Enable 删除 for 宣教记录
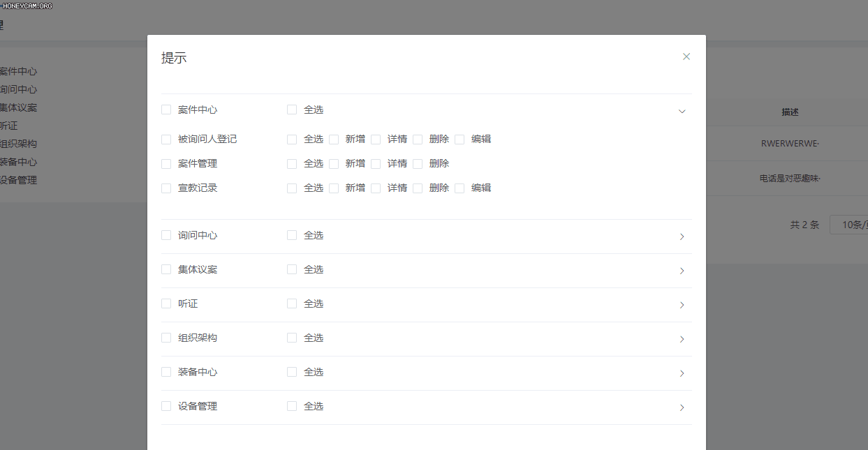This screenshot has width=868, height=450. (x=418, y=188)
